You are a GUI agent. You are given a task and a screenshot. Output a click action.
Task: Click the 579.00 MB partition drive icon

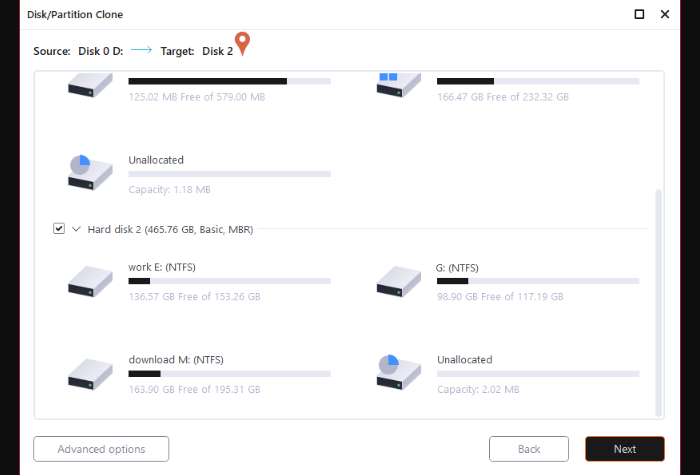pyautogui.click(x=90, y=85)
